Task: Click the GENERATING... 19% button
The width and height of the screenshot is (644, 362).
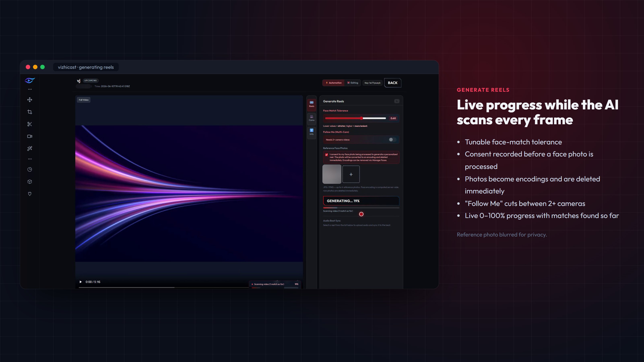Action: point(361,201)
